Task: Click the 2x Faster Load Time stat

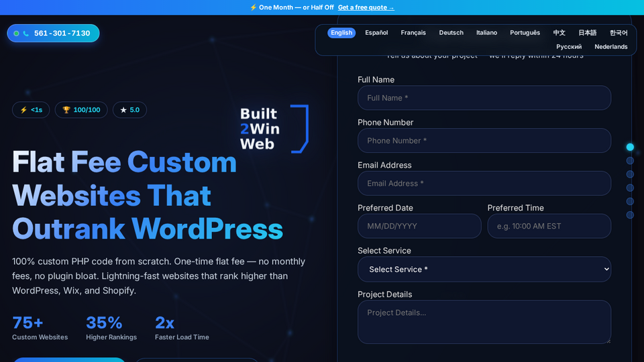Action: click(x=182, y=328)
